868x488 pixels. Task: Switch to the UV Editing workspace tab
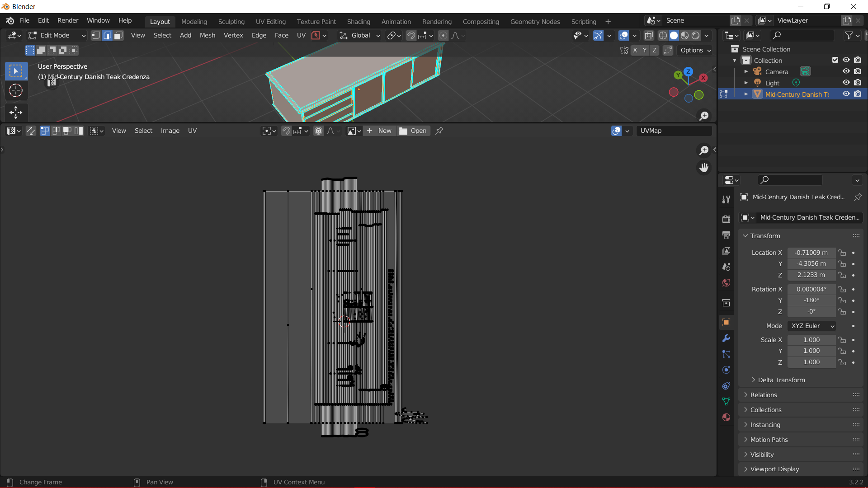271,21
